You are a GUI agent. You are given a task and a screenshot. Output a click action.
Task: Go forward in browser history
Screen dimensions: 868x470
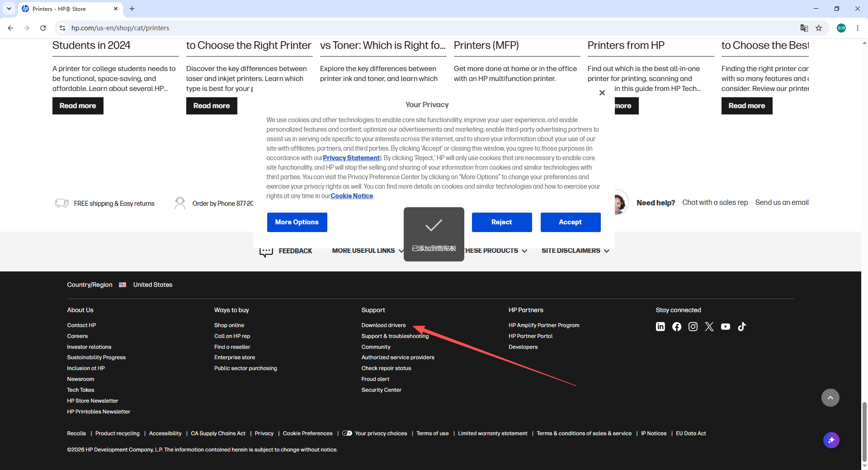(27, 28)
